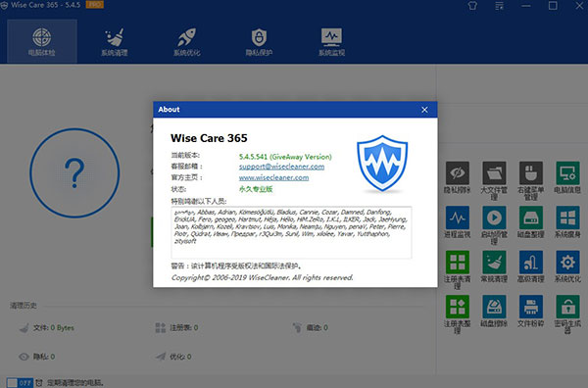Toggle the scheduled cleanup OFF switch
This screenshot has width=588, height=388.
pyautogui.click(x=21, y=383)
